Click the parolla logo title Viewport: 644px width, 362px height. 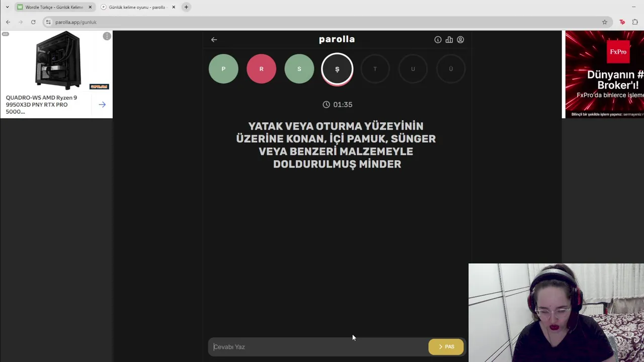point(337,39)
